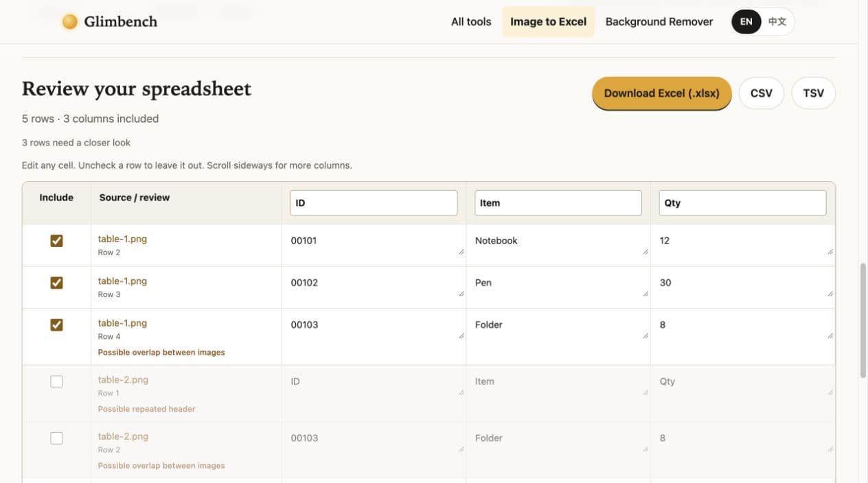Grab the resize handle of the Notebook cell
The width and height of the screenshot is (868, 483).
(646, 252)
